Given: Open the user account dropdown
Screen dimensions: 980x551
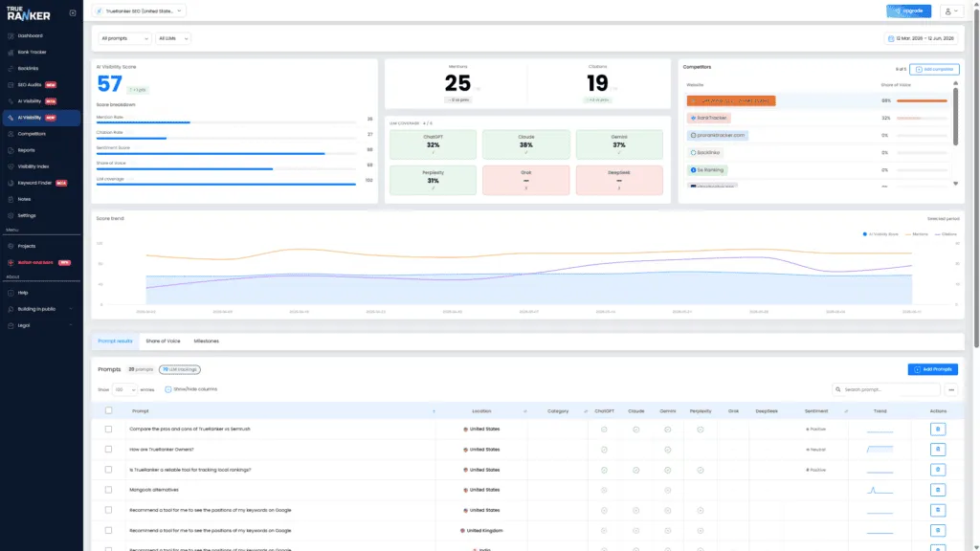Looking at the screenshot, I should point(951,11).
